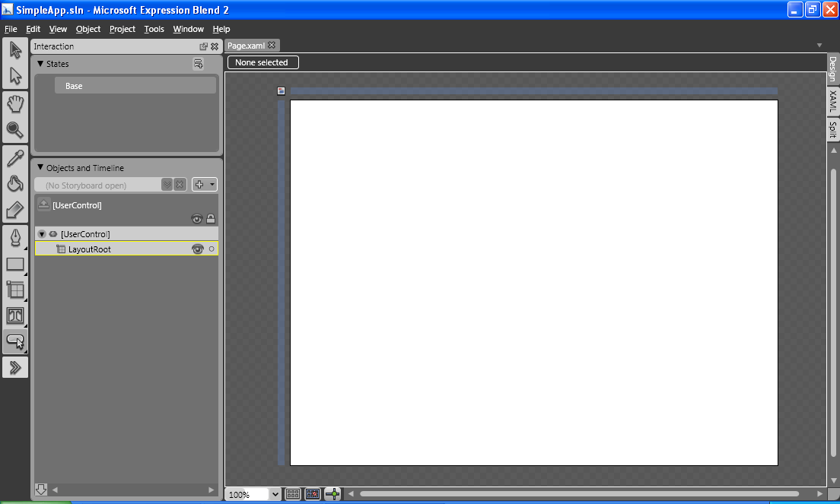Collapse Objects and Timeline section

(x=40, y=167)
